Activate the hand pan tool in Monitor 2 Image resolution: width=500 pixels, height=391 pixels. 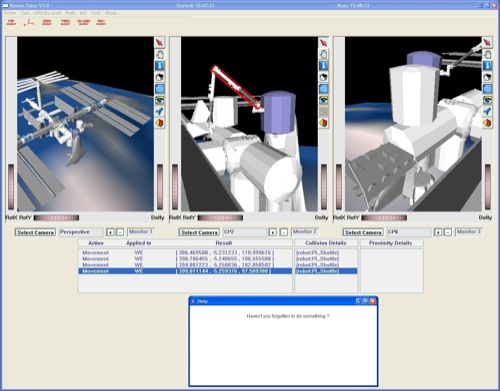[x=323, y=54]
